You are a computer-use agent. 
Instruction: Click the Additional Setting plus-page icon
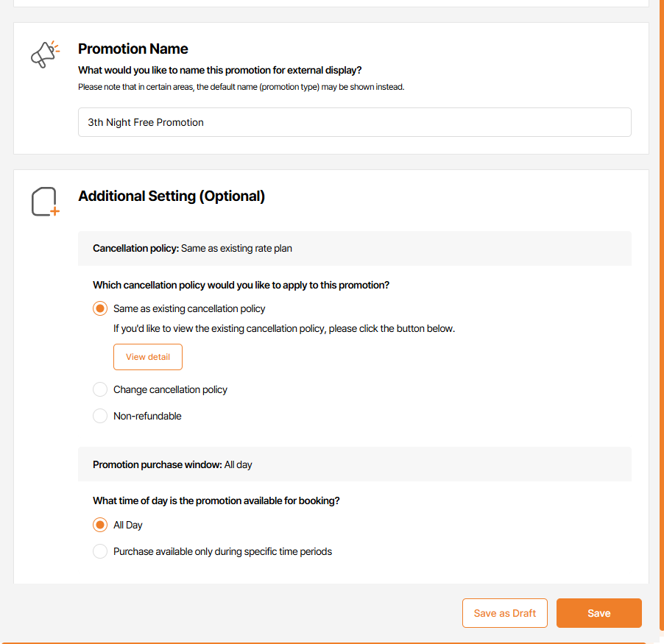tap(44, 202)
